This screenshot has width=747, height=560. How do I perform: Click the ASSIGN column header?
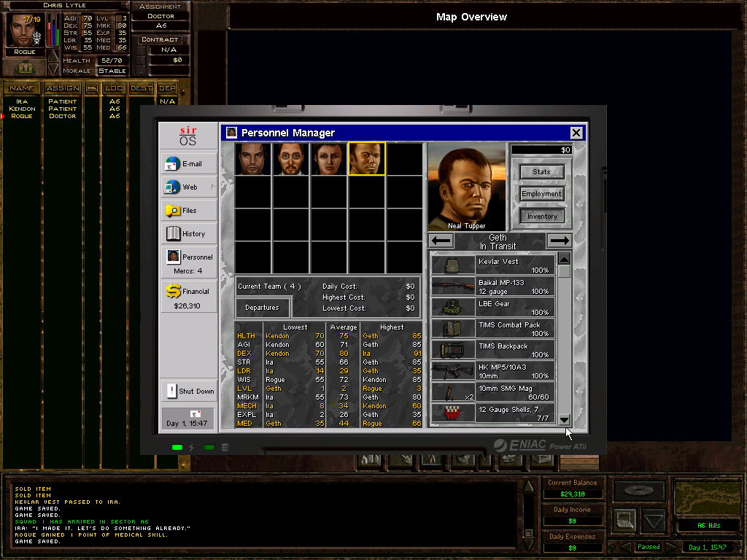pos(63,88)
